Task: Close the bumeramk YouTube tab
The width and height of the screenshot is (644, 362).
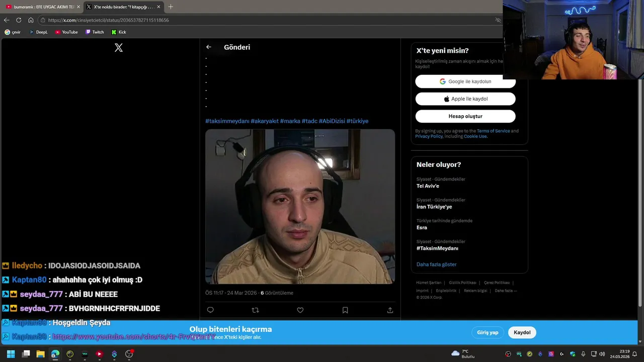Action: 78,7
